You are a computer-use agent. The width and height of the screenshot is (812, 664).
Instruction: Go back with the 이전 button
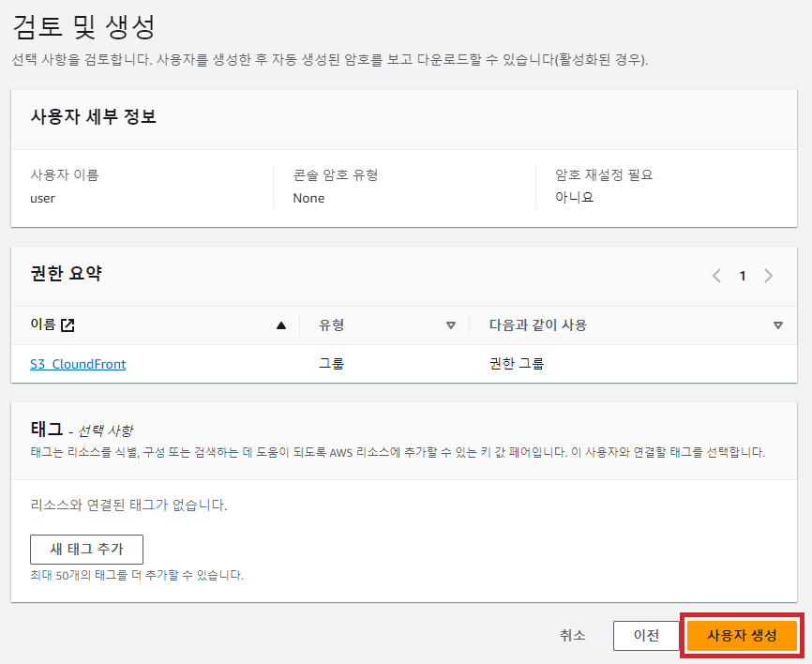point(646,636)
